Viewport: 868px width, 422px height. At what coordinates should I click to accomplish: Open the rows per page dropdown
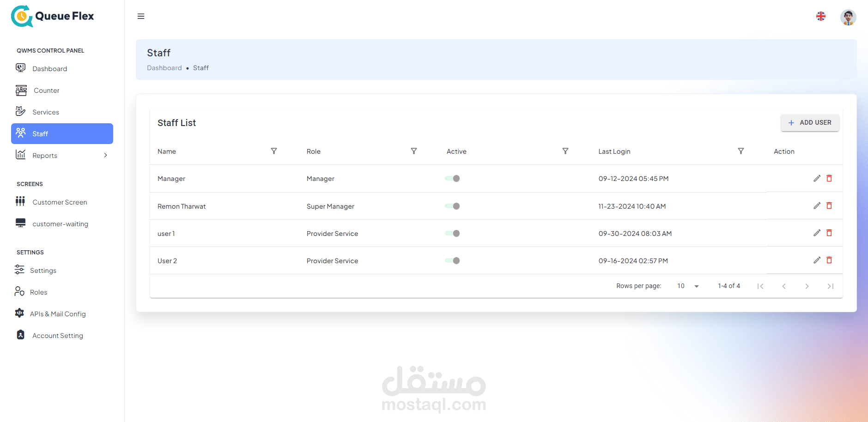click(688, 286)
